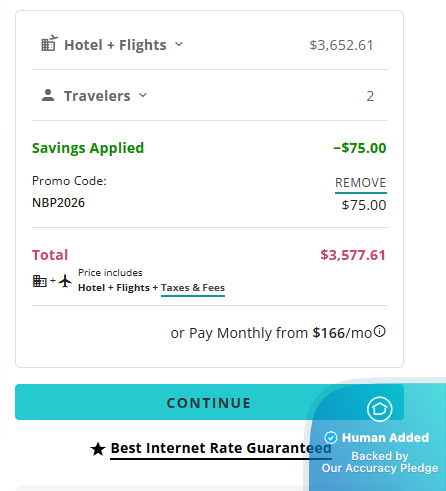This screenshot has height=491, width=446.
Task: Click the house icon in accuracy badge
Action: coord(380,409)
